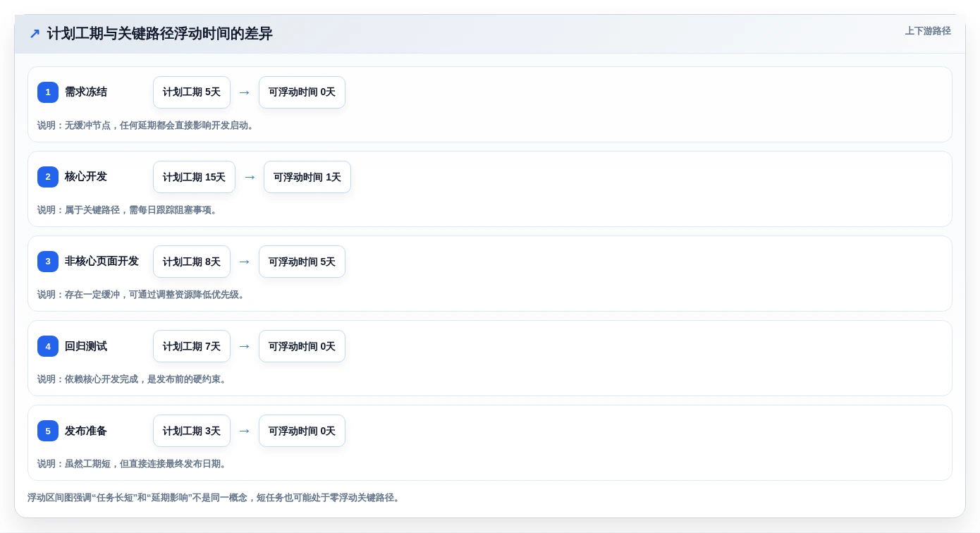Screen dimensions: 980x533
Task: Click the step 2 number badge
Action: click(x=48, y=177)
